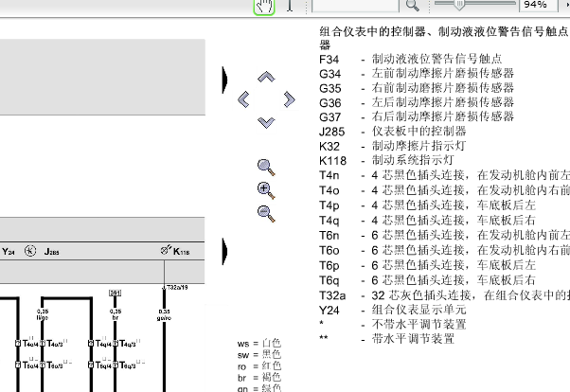Select the T4o legend entry
The image size is (570, 392).
444,190
